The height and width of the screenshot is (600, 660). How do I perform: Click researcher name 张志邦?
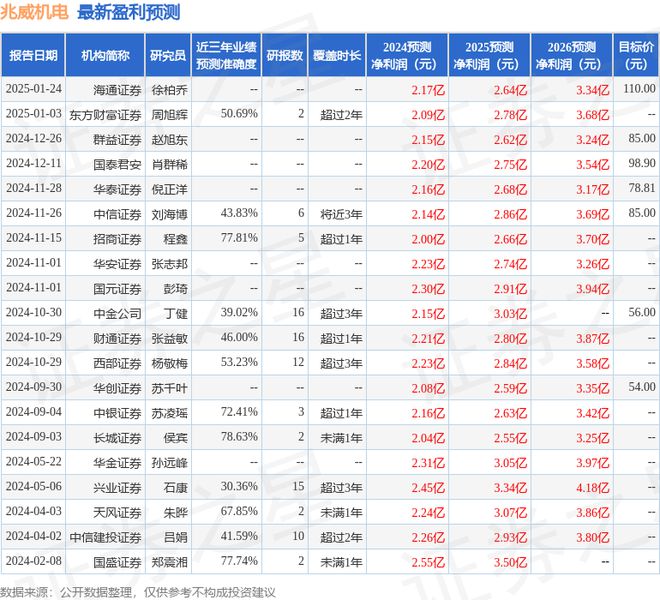point(169,264)
